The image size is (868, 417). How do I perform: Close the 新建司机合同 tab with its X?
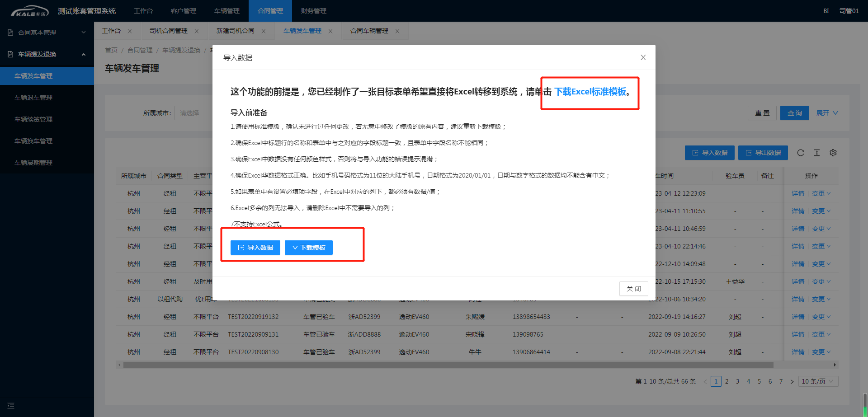[x=264, y=31]
